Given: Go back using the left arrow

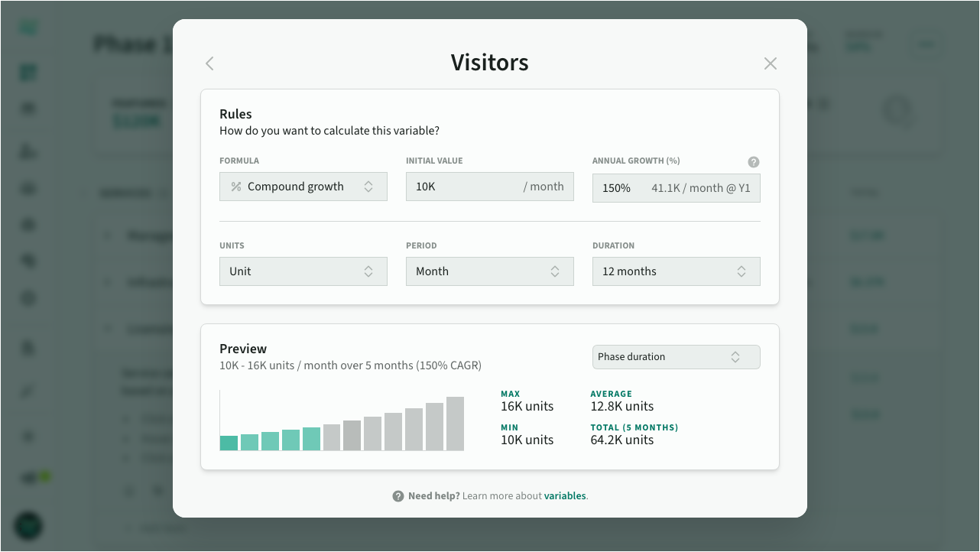Looking at the screenshot, I should point(209,63).
